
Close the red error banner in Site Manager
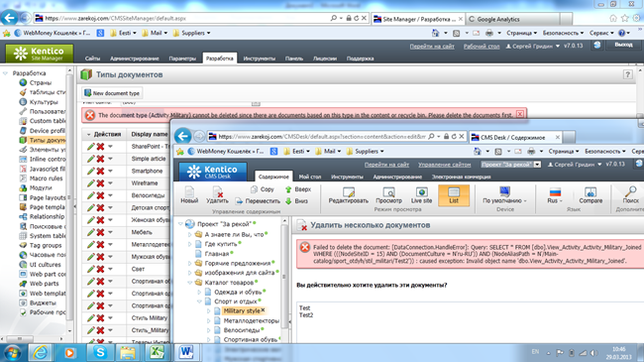[520, 114]
